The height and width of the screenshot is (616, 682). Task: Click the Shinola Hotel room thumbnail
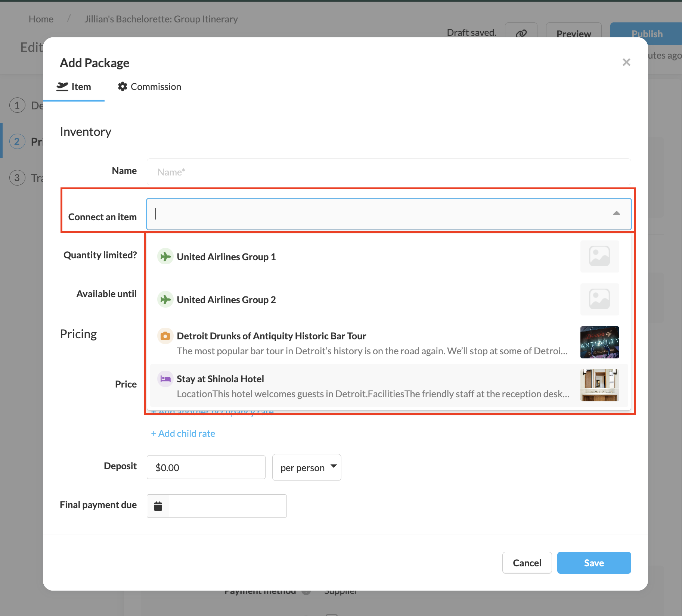(x=599, y=385)
